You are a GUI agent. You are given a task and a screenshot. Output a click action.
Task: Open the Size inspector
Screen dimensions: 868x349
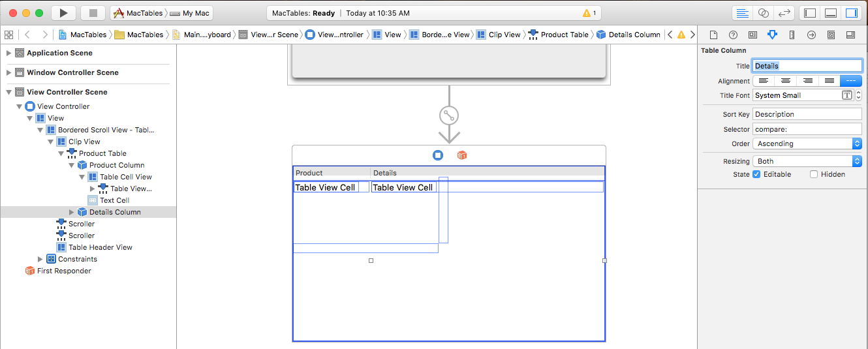(x=792, y=35)
